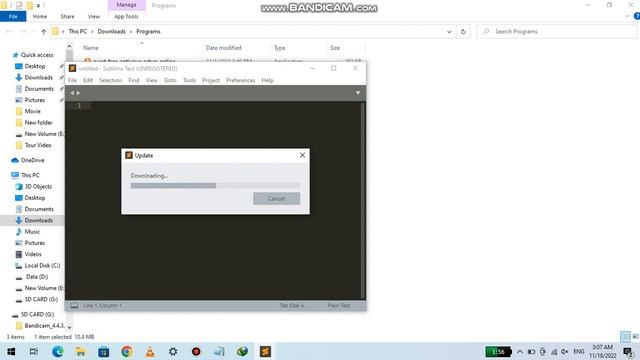Open Task View from the taskbar
Screen dimensions: 640x360
coord(34,351)
